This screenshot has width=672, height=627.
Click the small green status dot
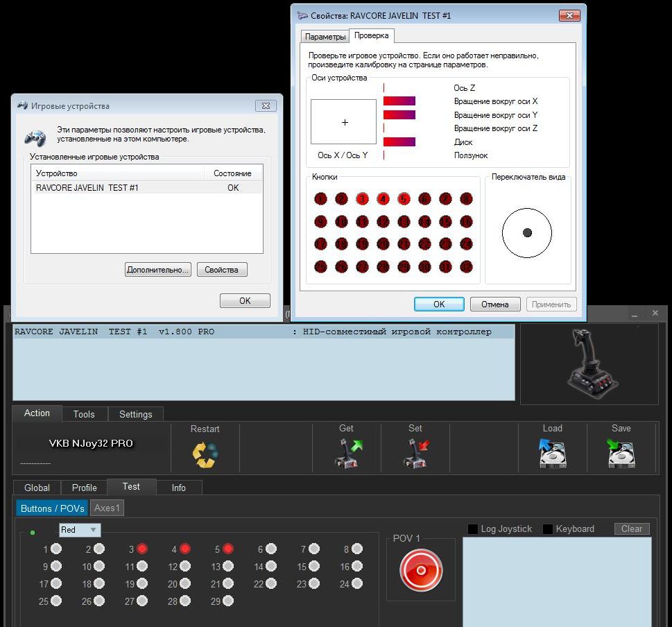pyautogui.click(x=33, y=532)
